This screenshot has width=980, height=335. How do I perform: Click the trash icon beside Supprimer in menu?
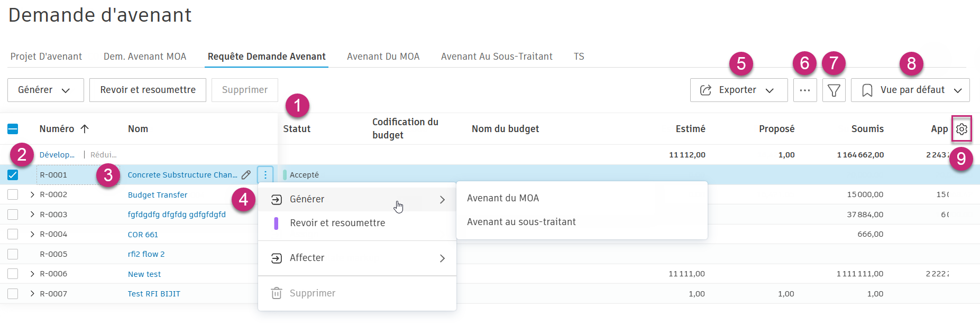click(x=277, y=293)
